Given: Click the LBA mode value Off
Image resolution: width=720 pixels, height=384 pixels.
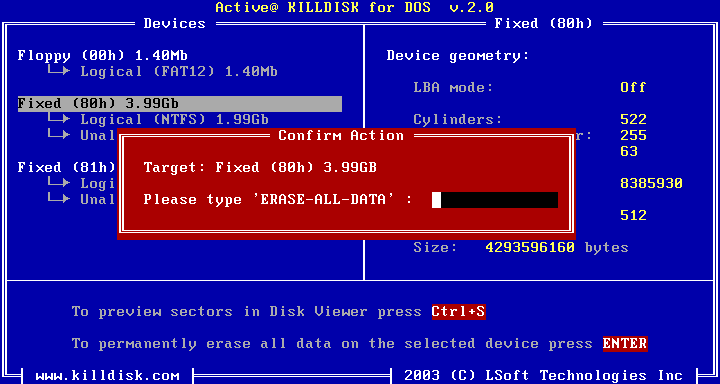Looking at the screenshot, I should pyautogui.click(x=633, y=88).
